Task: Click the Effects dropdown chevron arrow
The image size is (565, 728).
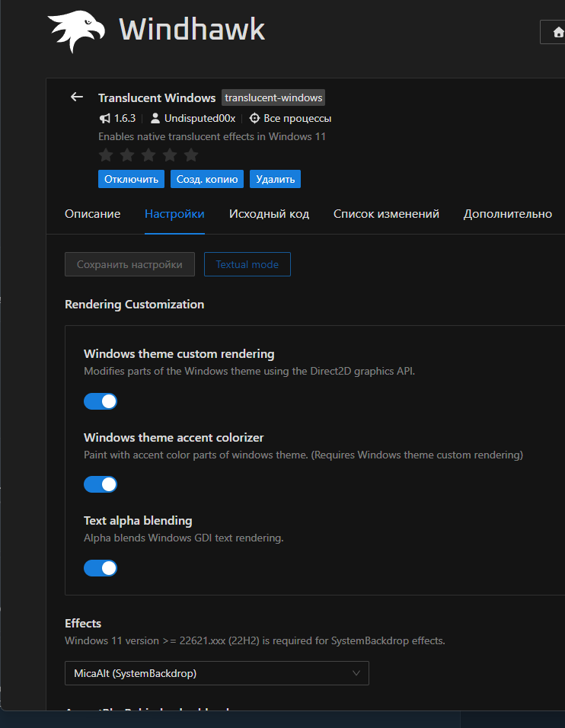Action: [x=356, y=673]
